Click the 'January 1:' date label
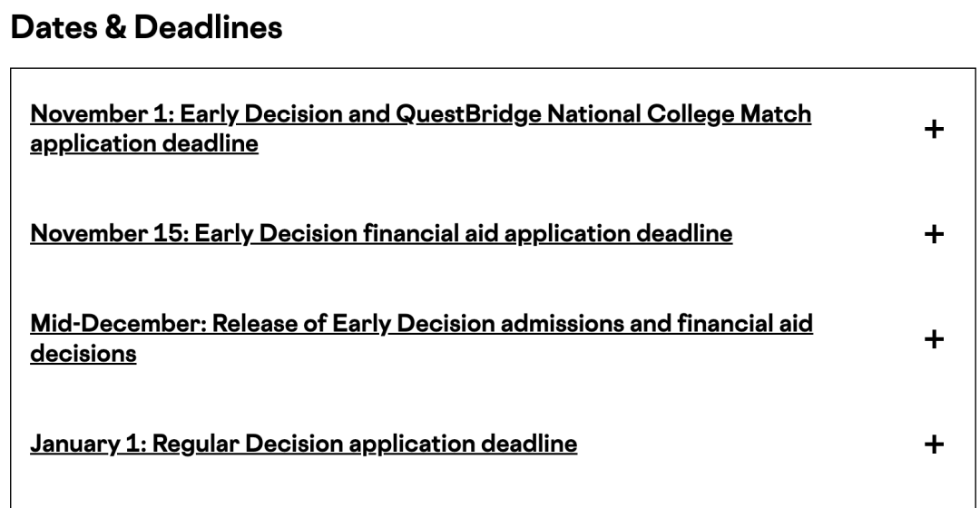Screen dimensions: 980x508 [88, 444]
